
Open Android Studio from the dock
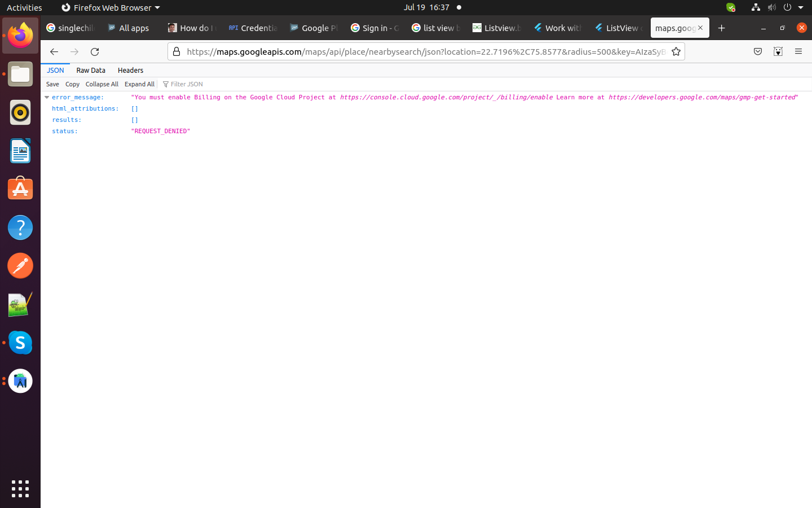[20, 381]
